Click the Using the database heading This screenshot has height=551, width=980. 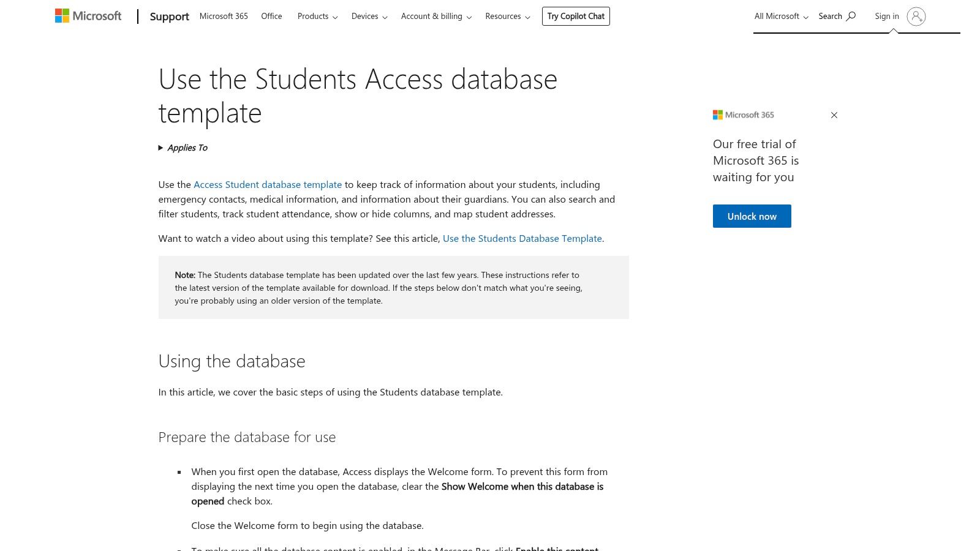click(232, 361)
